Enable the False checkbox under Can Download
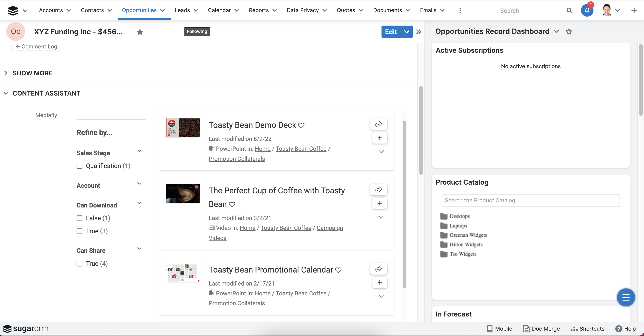The height and width of the screenshot is (336, 644). (79, 218)
